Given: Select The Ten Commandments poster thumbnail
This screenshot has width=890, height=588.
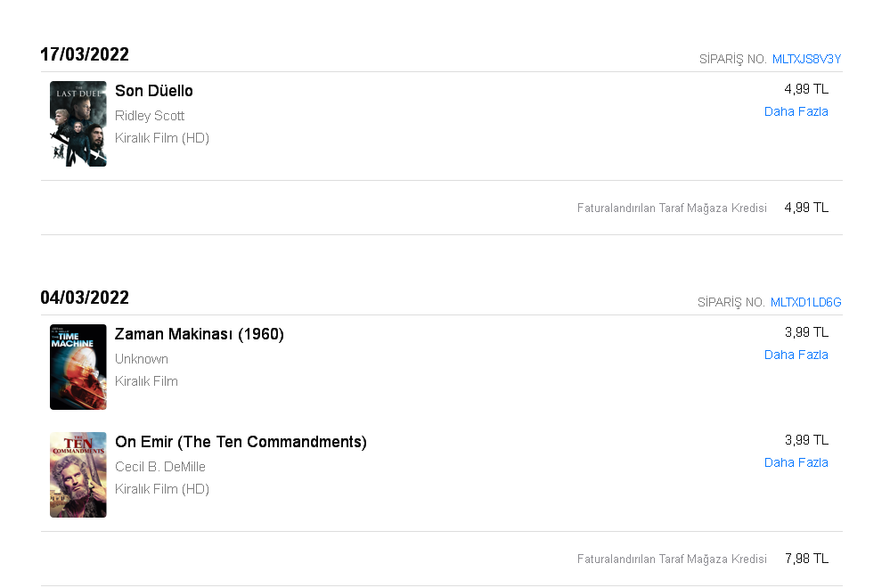Looking at the screenshot, I should tap(78, 475).
